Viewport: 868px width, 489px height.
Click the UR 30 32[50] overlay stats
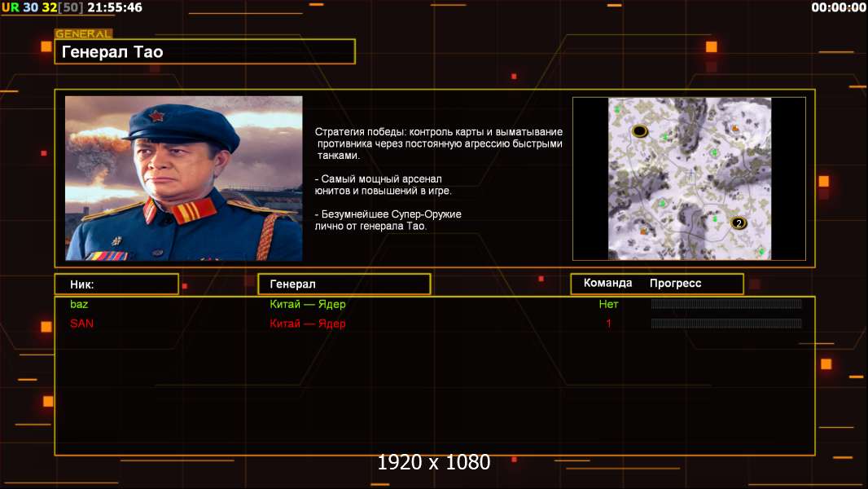point(42,7)
